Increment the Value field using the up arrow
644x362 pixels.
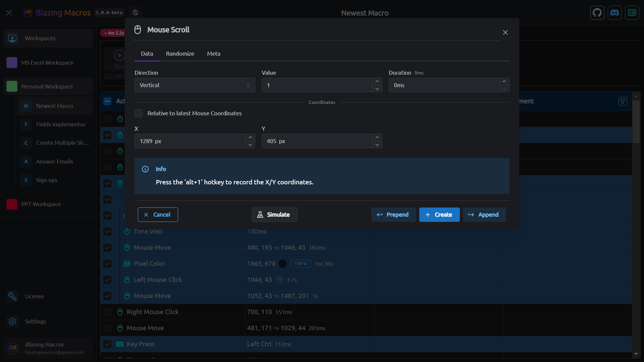pos(377,81)
